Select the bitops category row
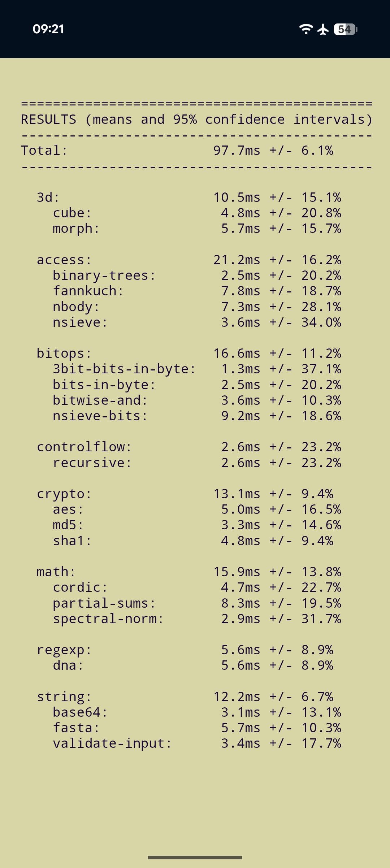390x868 pixels. [189, 353]
